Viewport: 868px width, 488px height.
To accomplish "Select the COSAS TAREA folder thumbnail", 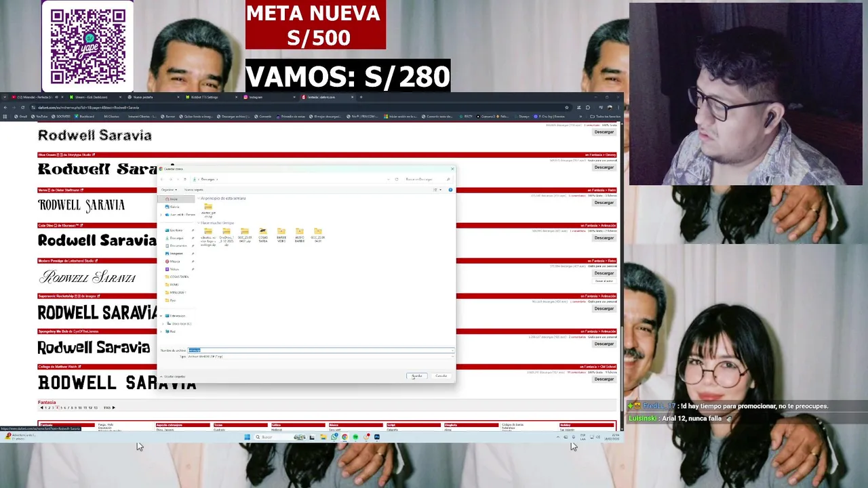I will tap(262, 235).
